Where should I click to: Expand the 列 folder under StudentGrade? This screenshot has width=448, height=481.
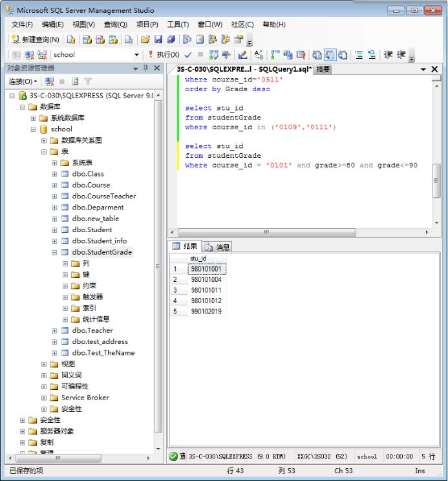[65, 264]
